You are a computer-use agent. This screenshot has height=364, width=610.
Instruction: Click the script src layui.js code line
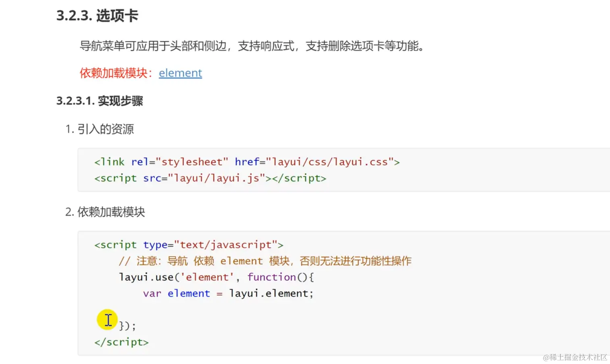click(x=210, y=178)
